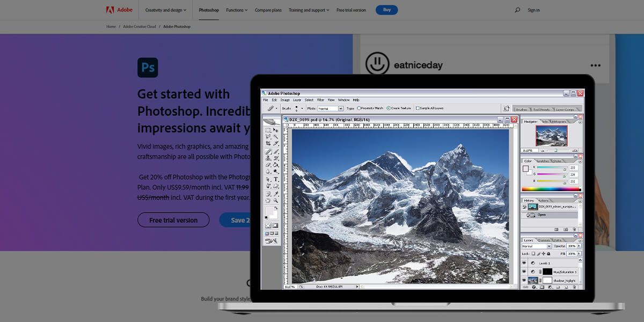Toggle the lock transparent pixels box

[533, 253]
